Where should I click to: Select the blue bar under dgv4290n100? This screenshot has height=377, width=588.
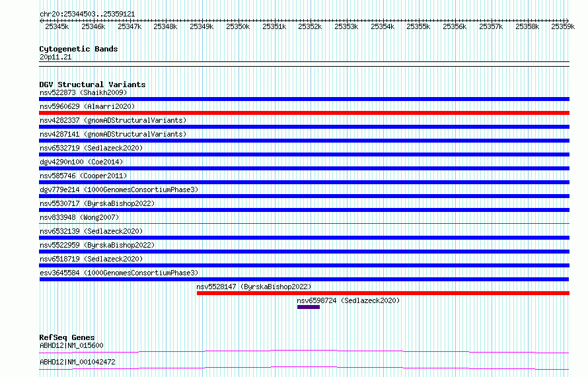click(304, 168)
